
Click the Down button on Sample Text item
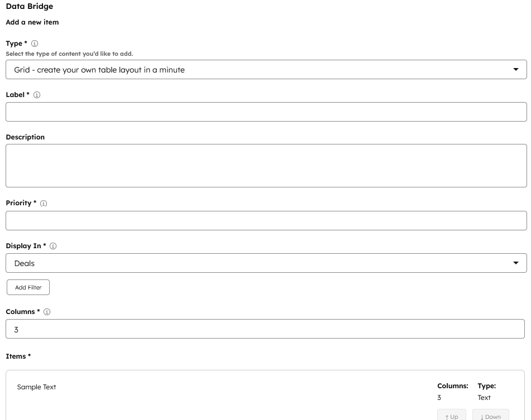[x=490, y=416]
